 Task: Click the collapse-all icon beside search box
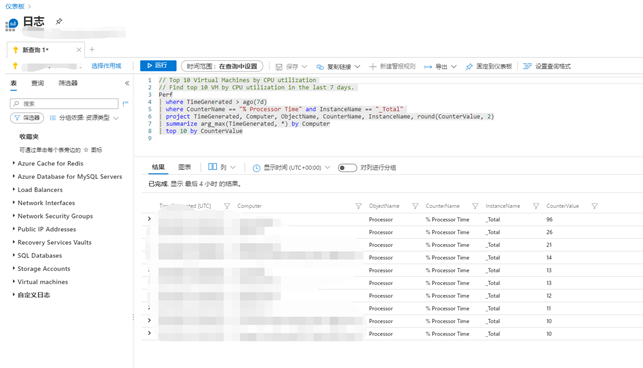click(x=125, y=103)
